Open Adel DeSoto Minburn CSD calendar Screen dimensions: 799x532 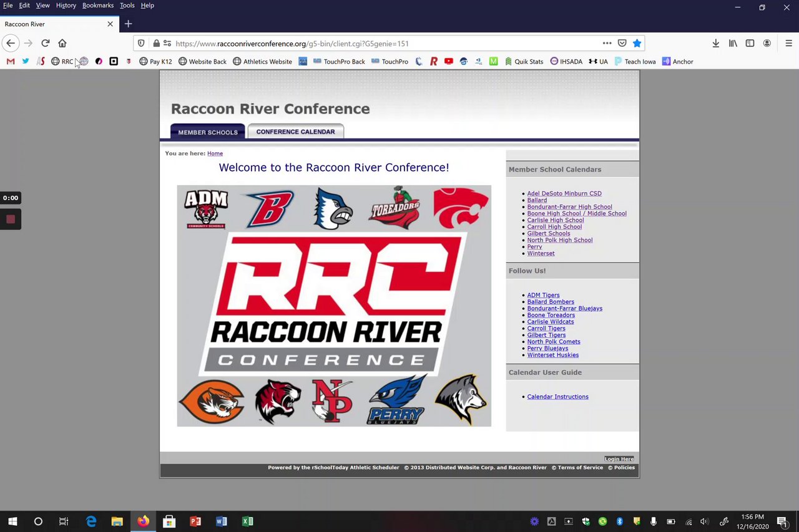pos(564,193)
